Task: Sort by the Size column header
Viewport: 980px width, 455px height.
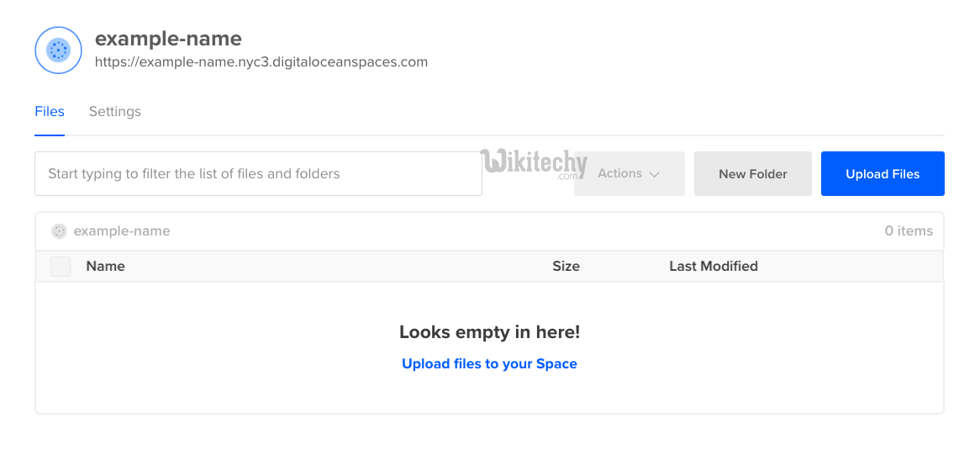Action: point(566,267)
